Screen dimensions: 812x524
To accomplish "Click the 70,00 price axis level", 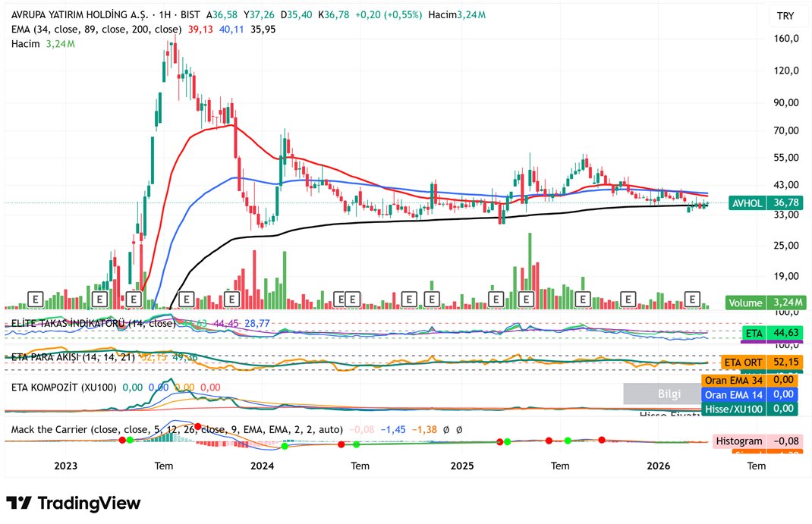I will click(x=786, y=130).
